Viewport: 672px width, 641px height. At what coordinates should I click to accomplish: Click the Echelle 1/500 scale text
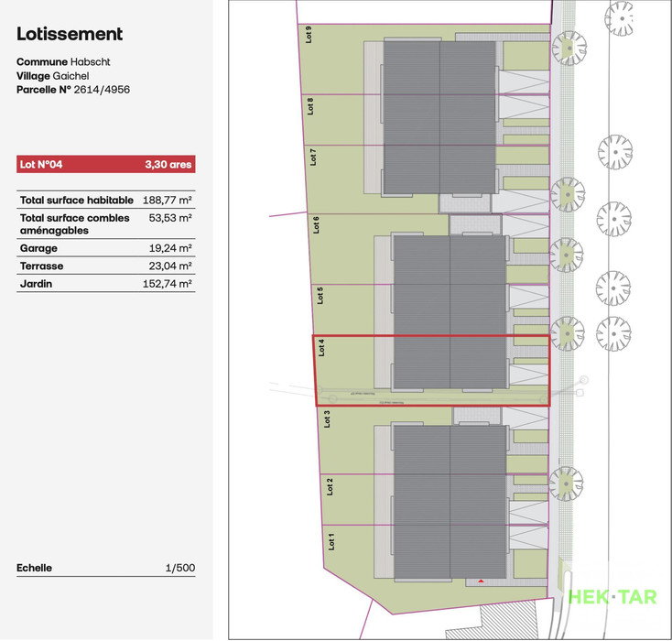[105, 568]
